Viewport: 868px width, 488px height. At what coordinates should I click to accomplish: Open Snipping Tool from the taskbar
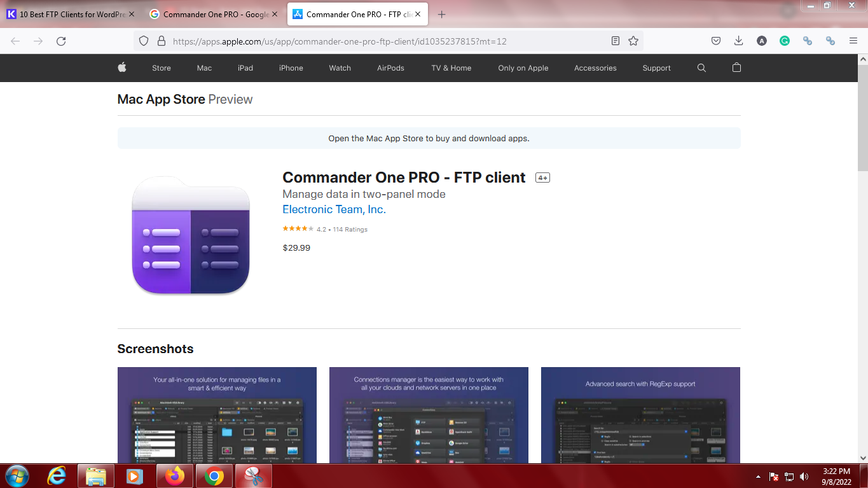(x=253, y=476)
